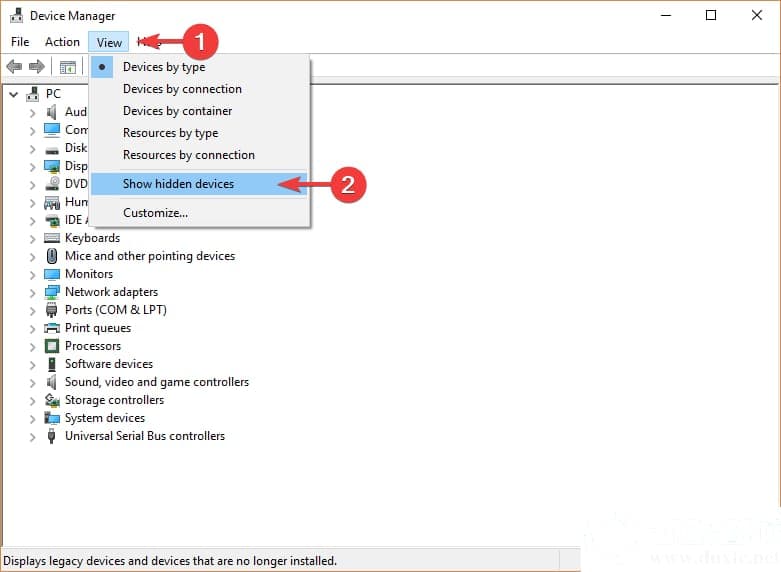This screenshot has height=572, width=781.
Task: Click the Audio speaker category icon
Action: (x=51, y=112)
